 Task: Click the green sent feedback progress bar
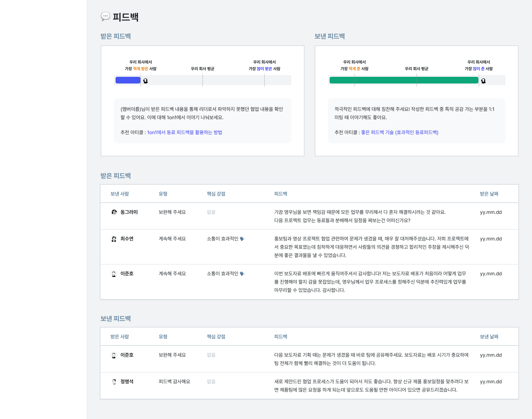(403, 80)
